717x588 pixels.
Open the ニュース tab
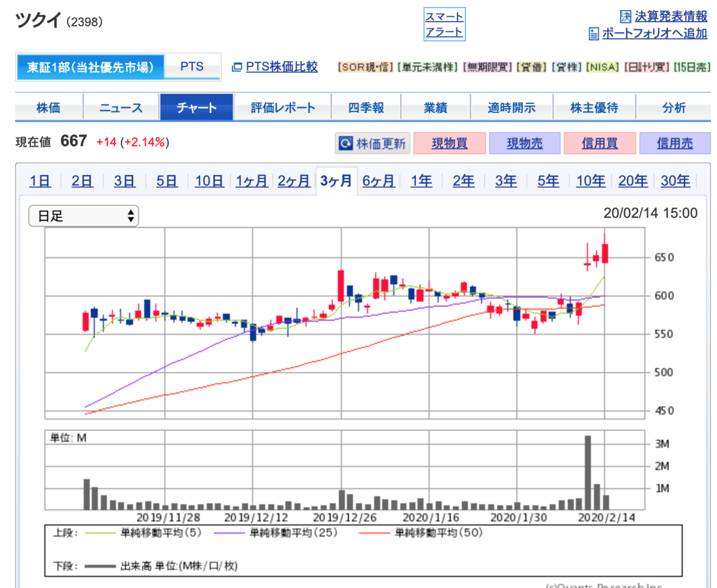(121, 108)
